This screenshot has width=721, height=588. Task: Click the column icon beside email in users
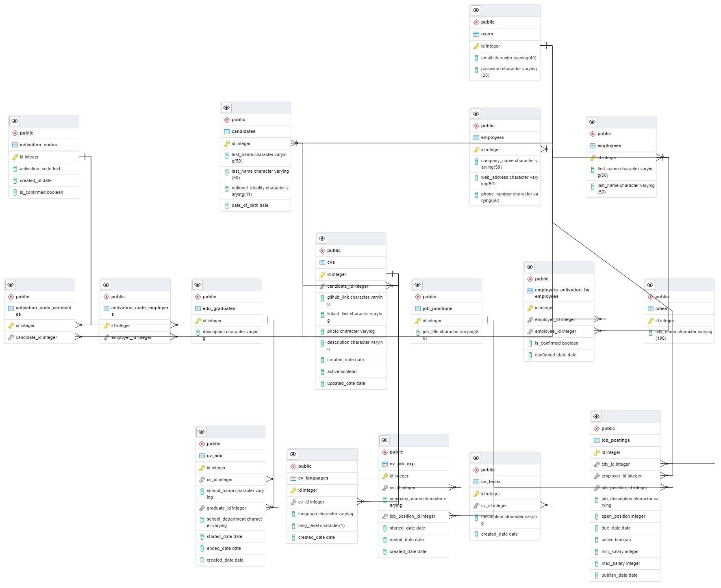tap(476, 58)
